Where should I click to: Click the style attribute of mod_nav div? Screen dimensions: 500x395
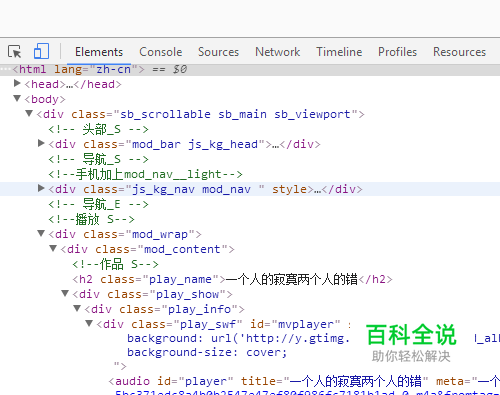(x=289, y=189)
